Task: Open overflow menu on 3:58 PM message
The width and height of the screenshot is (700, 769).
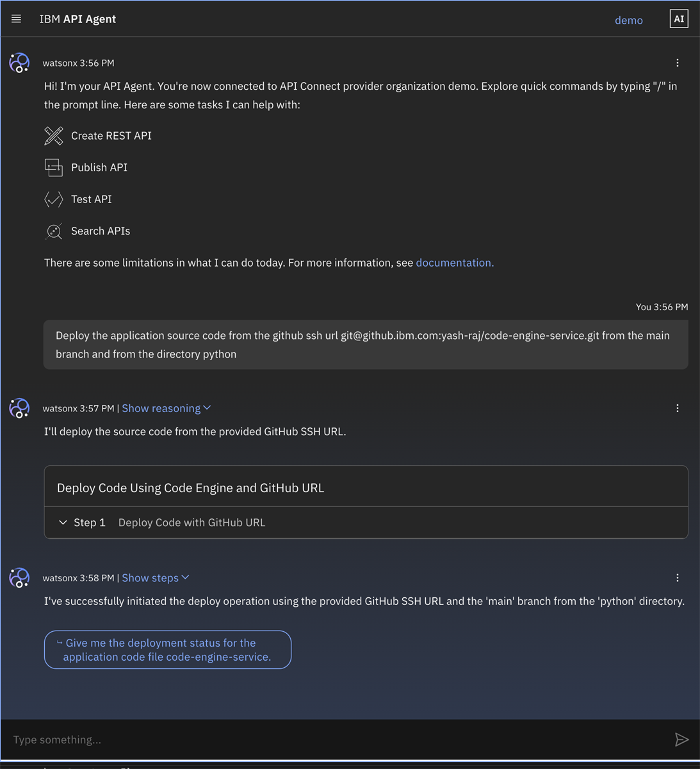Action: [678, 577]
